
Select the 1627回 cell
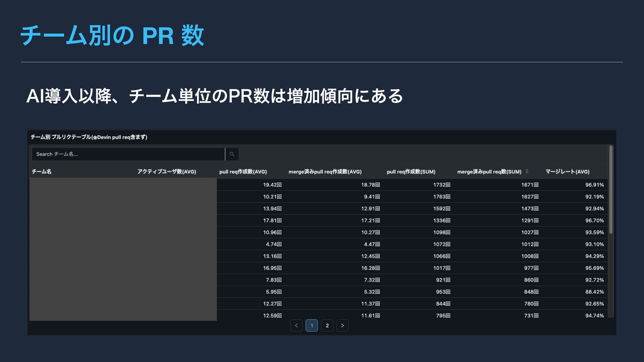530,197
